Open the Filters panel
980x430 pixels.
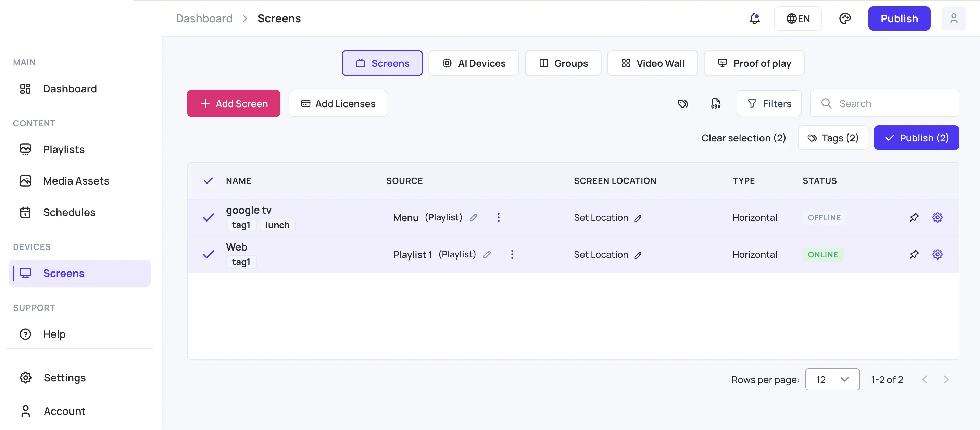click(769, 103)
